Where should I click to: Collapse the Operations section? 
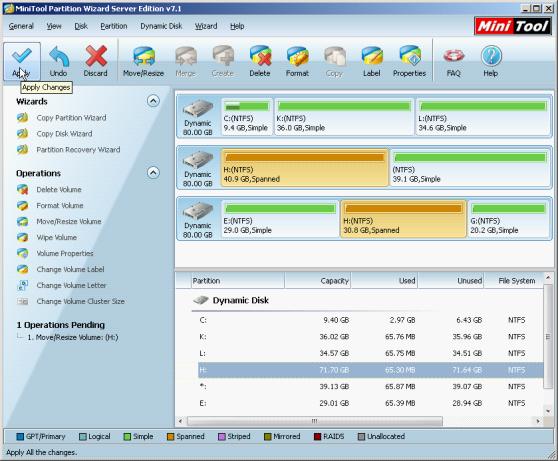pos(153,173)
